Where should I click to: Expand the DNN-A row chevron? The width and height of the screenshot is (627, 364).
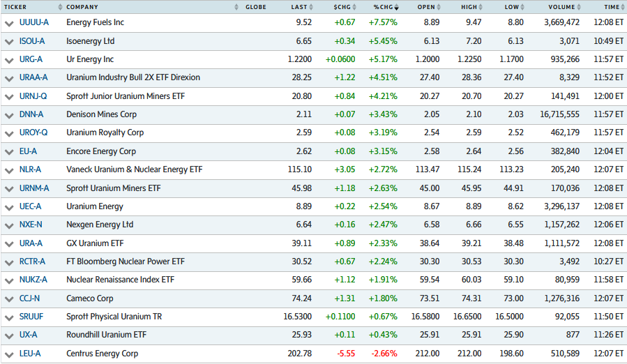9,116
